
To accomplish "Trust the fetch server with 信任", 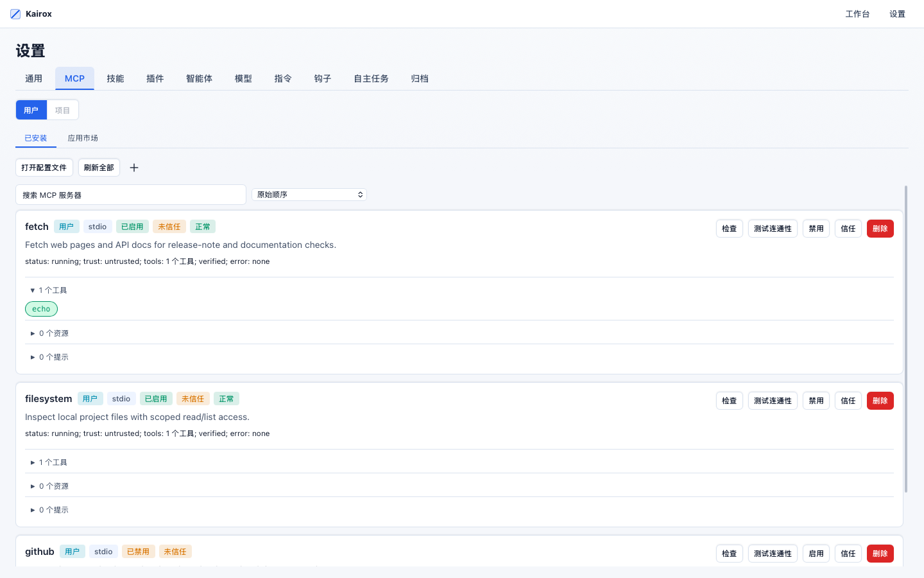I will pyautogui.click(x=848, y=229).
